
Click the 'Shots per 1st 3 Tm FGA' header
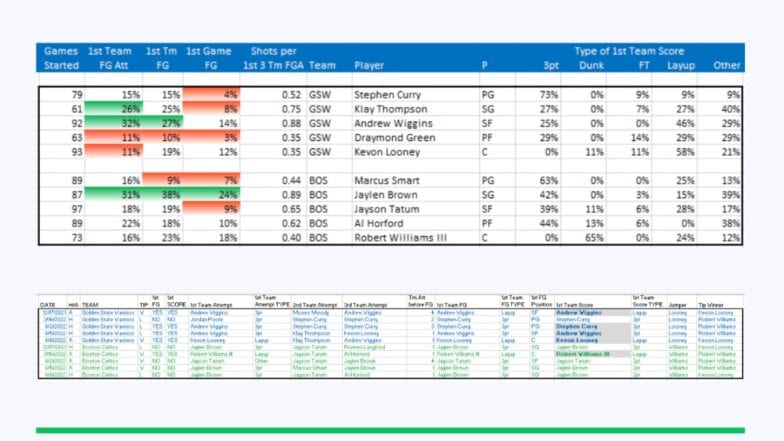[x=274, y=58]
